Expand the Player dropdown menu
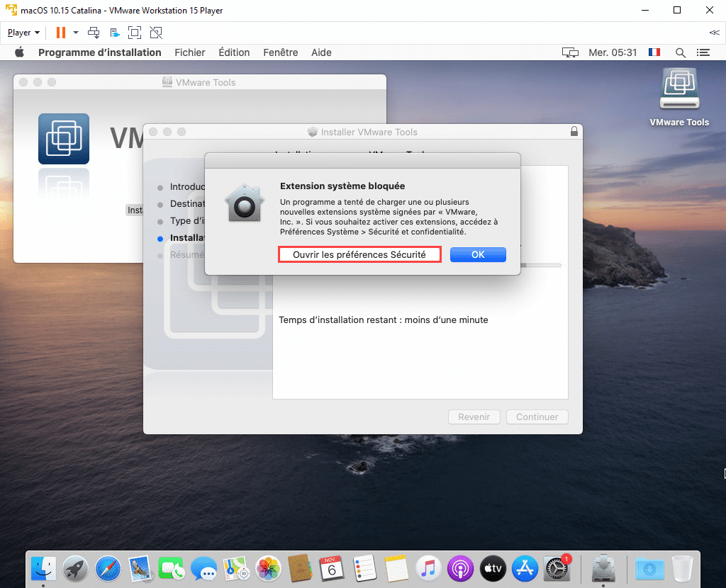The width and height of the screenshot is (726, 588). pyautogui.click(x=23, y=33)
